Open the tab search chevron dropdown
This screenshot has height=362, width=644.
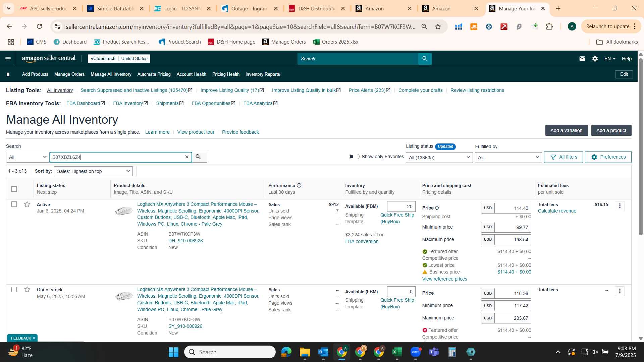click(x=8, y=8)
